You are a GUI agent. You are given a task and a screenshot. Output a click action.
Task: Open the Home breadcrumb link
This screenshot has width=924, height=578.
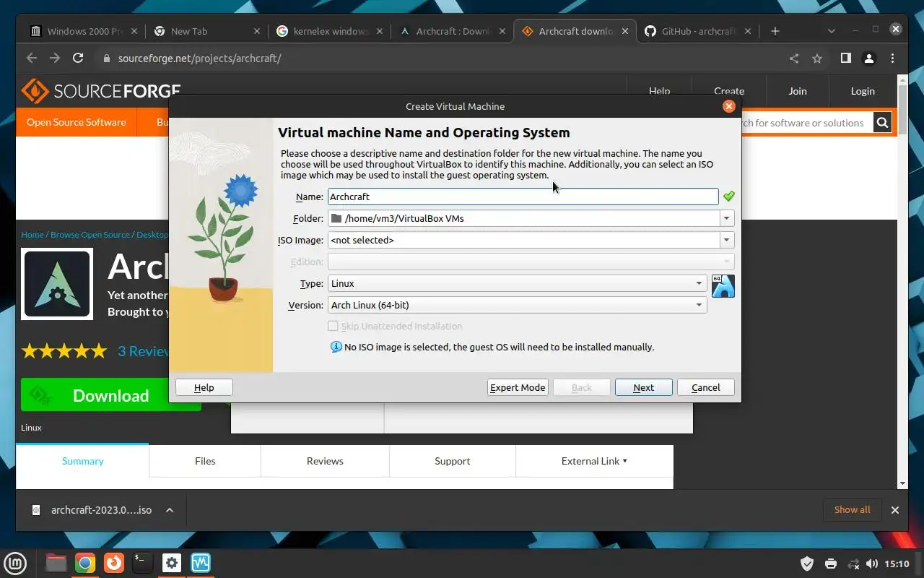point(32,235)
